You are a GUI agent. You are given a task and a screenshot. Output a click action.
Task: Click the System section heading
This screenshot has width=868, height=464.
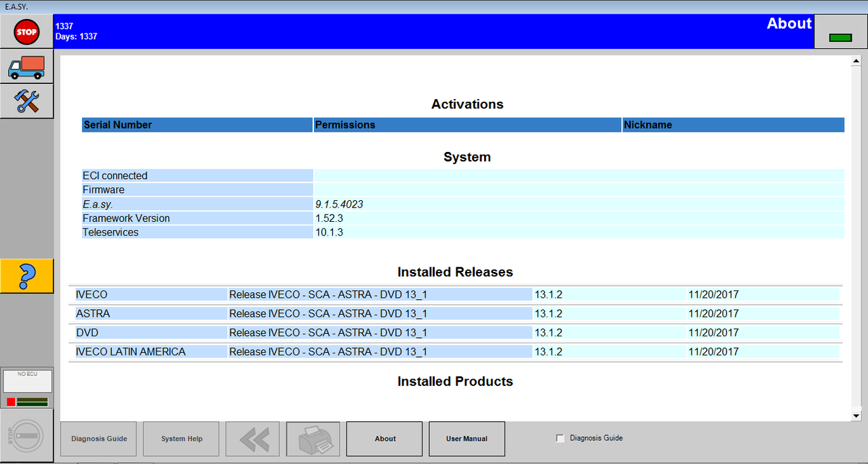pyautogui.click(x=467, y=157)
